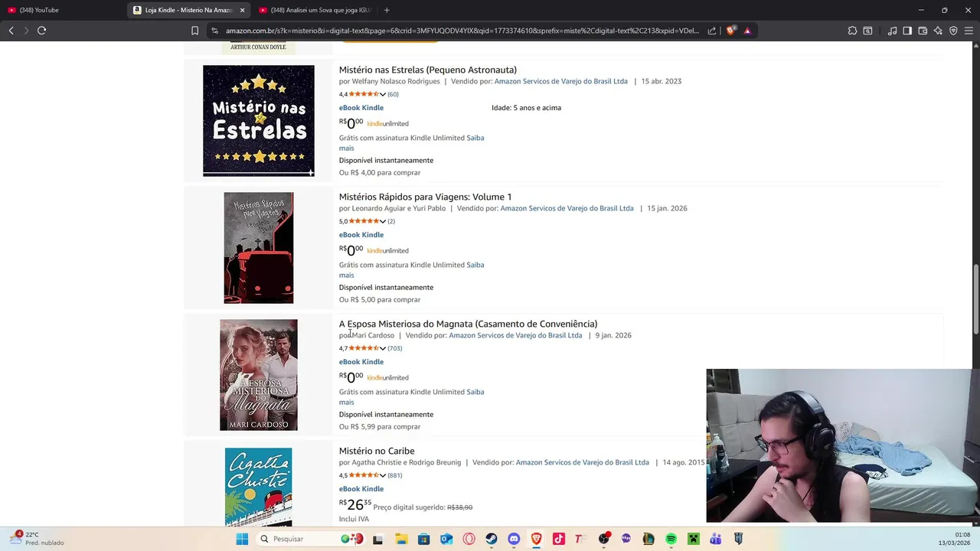Viewport: 980px width, 551px height.
Task: Open Spotify from the taskbar
Action: coord(671,539)
